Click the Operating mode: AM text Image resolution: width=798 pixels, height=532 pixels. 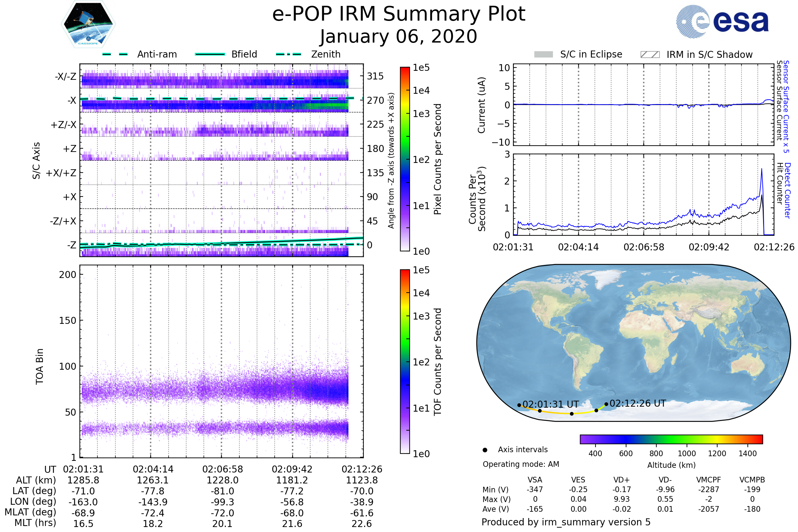pyautogui.click(x=521, y=464)
